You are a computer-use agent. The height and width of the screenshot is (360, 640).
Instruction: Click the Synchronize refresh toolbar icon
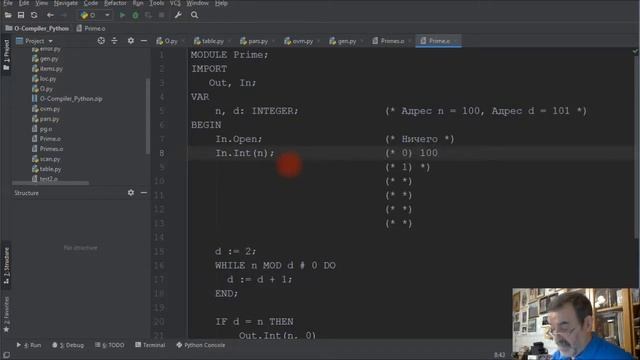34,15
